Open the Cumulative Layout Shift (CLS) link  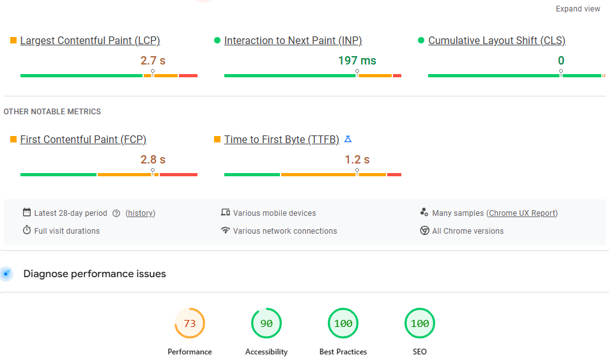(x=497, y=41)
